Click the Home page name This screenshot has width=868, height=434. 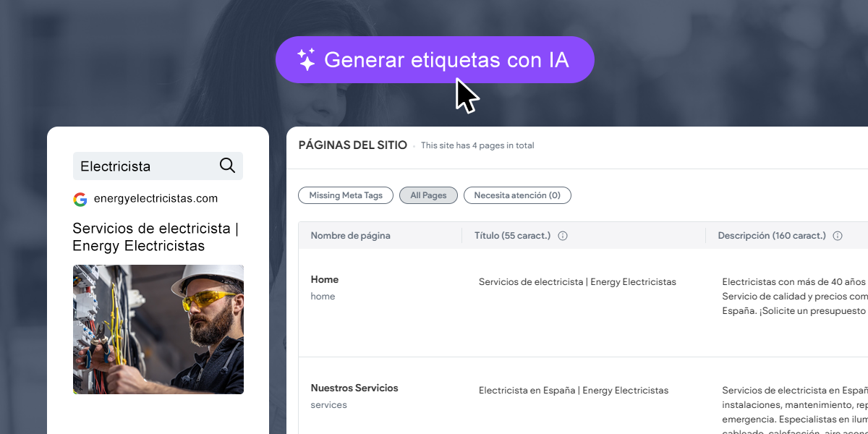coord(325,279)
